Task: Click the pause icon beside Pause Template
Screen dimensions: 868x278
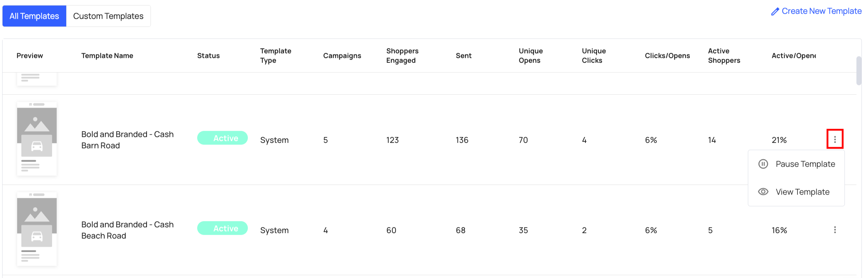Action: (x=763, y=164)
